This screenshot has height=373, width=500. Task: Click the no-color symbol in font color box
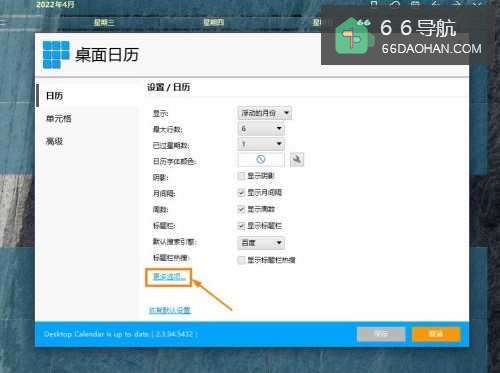point(261,160)
